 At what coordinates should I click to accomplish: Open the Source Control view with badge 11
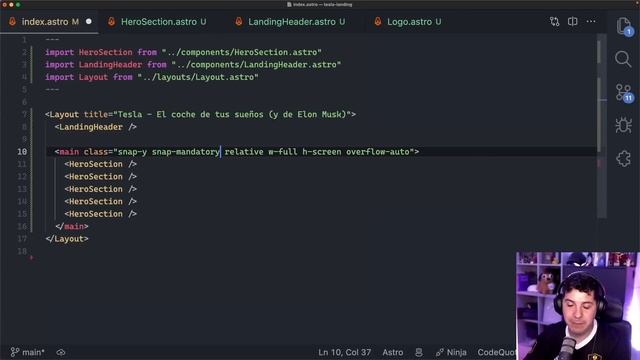click(624, 93)
